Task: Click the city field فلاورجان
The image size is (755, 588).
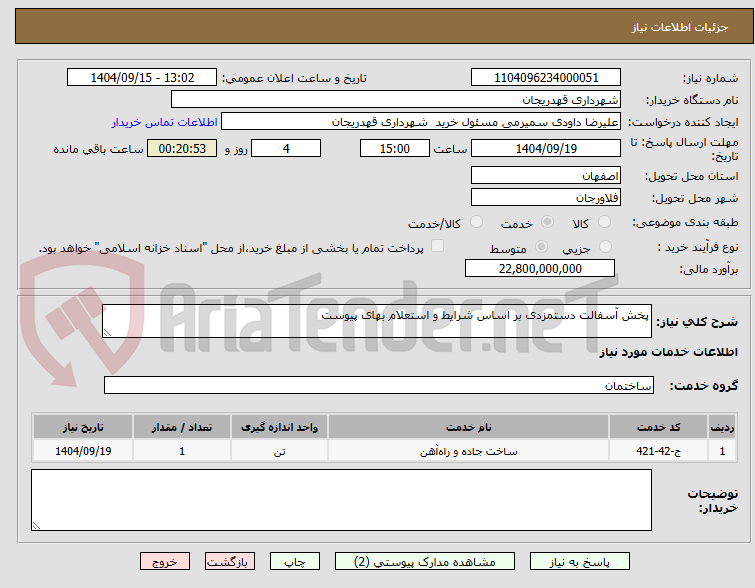Action: coord(546,197)
